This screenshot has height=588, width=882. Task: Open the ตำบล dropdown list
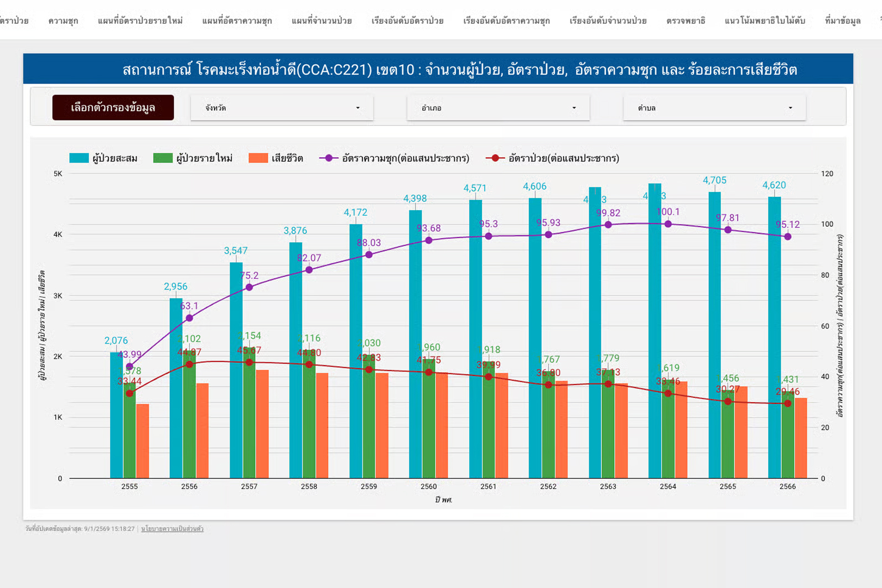point(714,108)
